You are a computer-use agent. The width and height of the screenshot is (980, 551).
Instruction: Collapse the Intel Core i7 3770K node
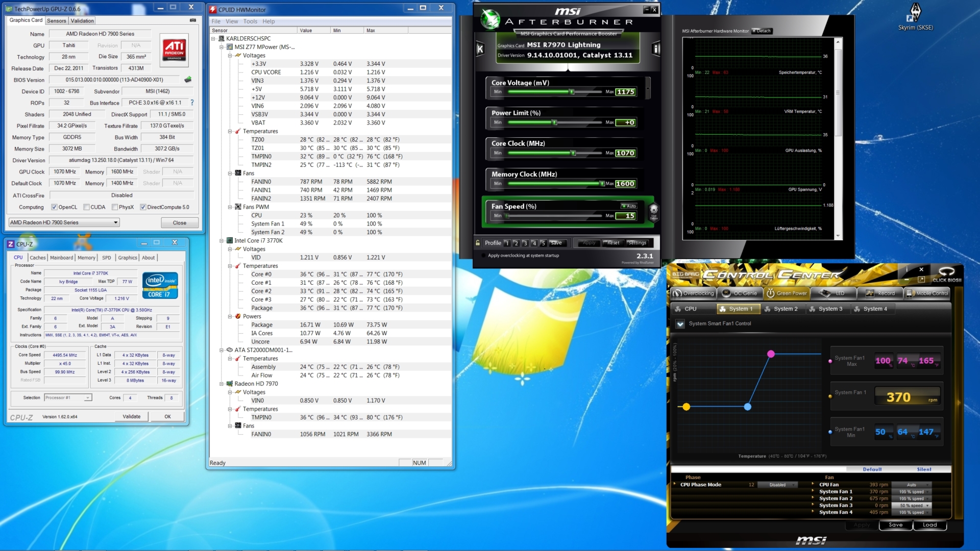(x=222, y=241)
